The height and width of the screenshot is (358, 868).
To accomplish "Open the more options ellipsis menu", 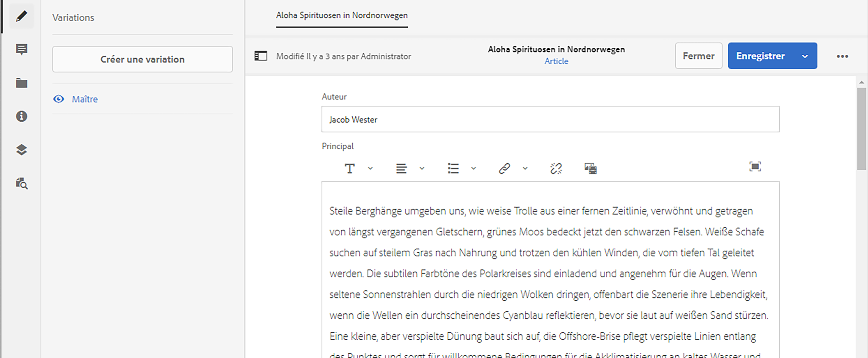I will tap(843, 56).
